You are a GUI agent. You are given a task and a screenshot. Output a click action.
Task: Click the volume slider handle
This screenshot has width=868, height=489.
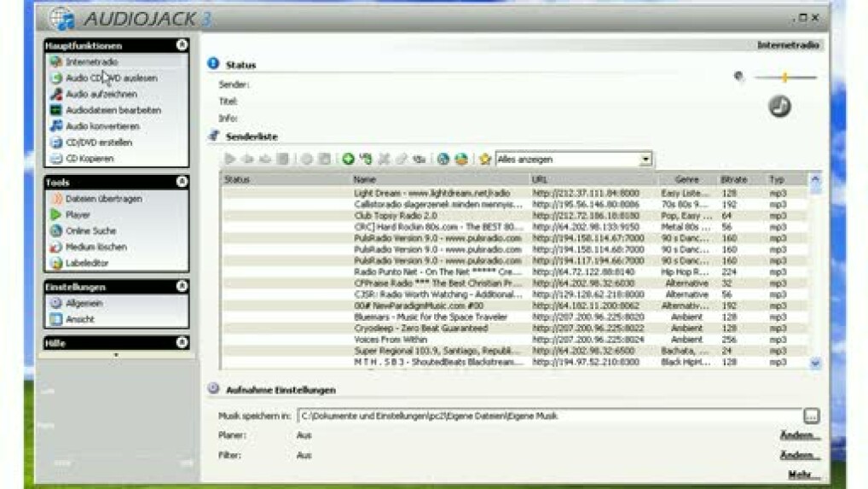click(x=784, y=78)
